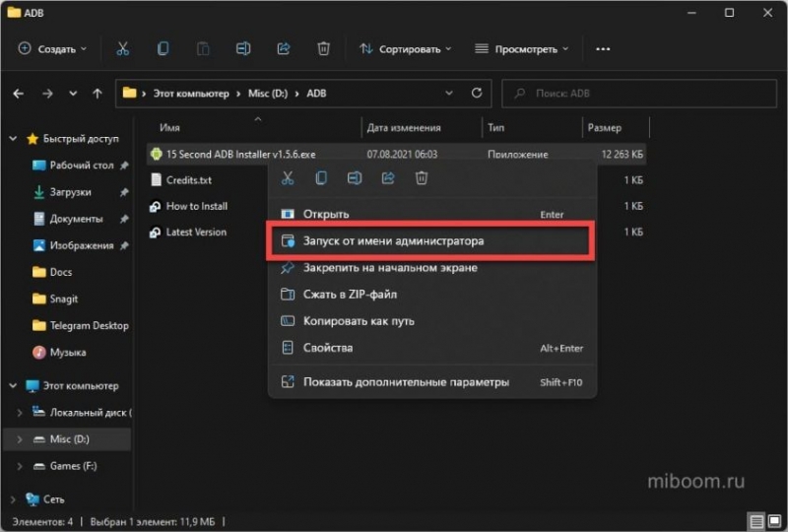Expand the Games (F:) tree node
This screenshot has height=532, width=788.
[x=19, y=466]
